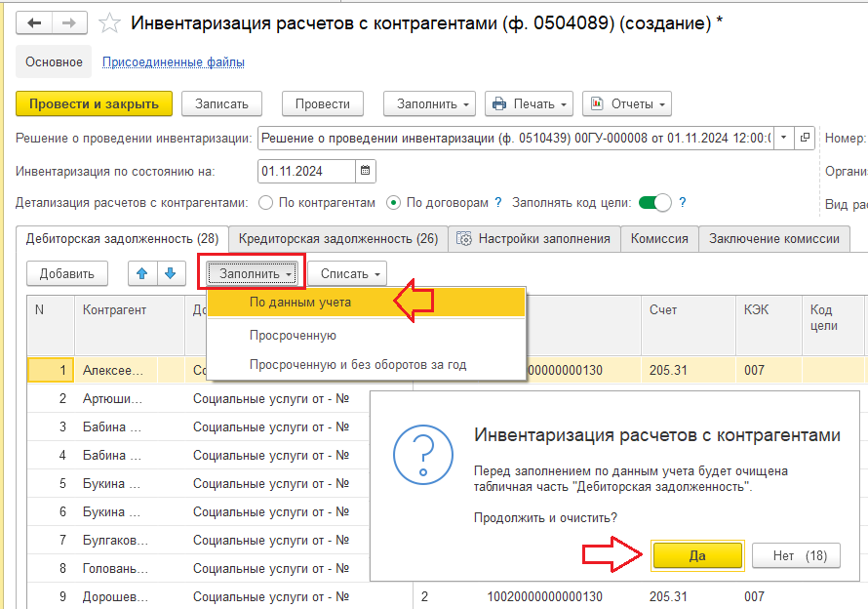Click the Записать button
Screen dimensions: 868x609
(221, 103)
